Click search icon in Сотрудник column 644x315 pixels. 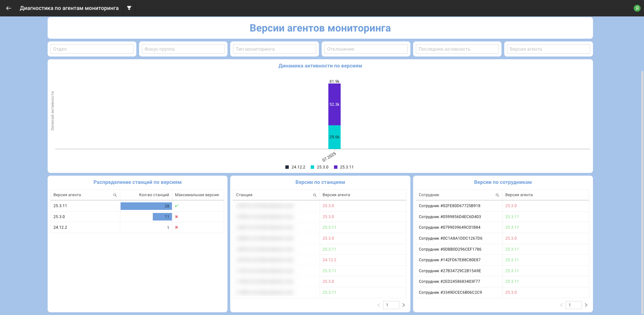point(497,195)
